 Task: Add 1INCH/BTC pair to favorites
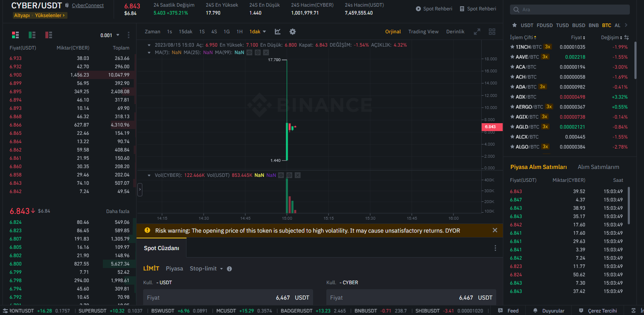coord(512,47)
